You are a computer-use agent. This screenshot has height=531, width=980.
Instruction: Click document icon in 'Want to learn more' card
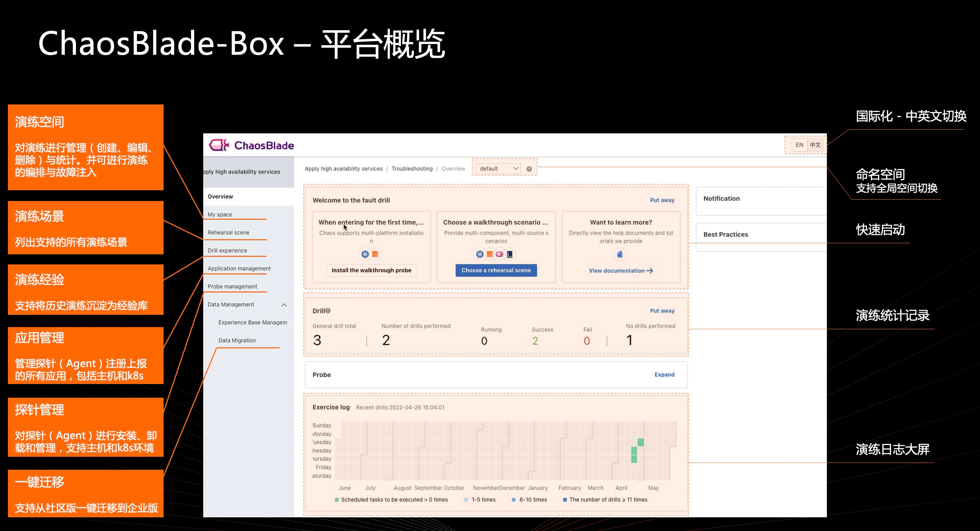pos(620,254)
